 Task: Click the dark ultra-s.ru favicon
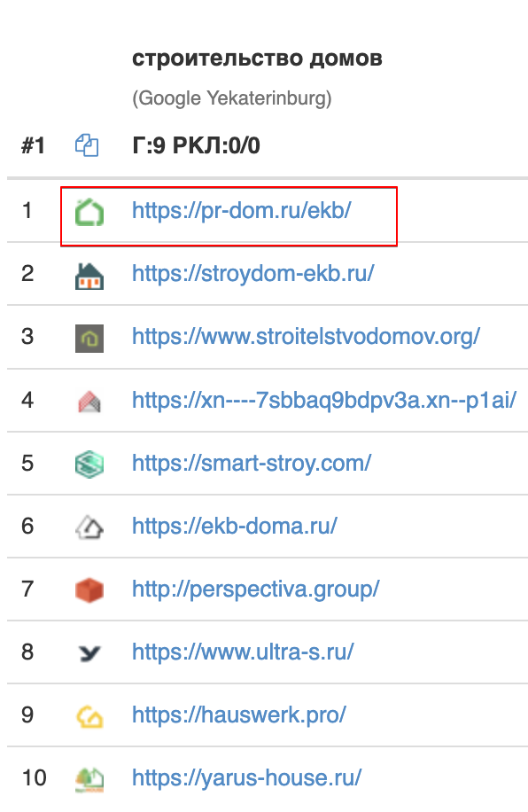89,653
